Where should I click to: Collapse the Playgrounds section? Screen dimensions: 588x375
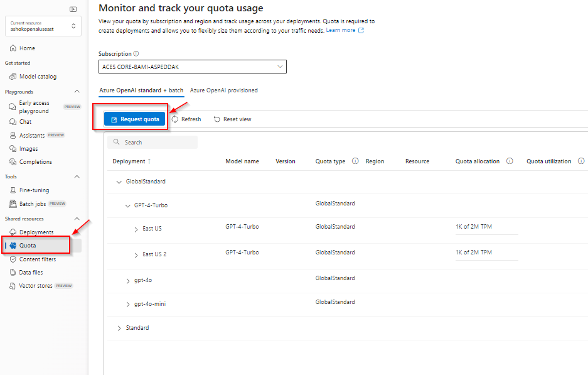77,92
